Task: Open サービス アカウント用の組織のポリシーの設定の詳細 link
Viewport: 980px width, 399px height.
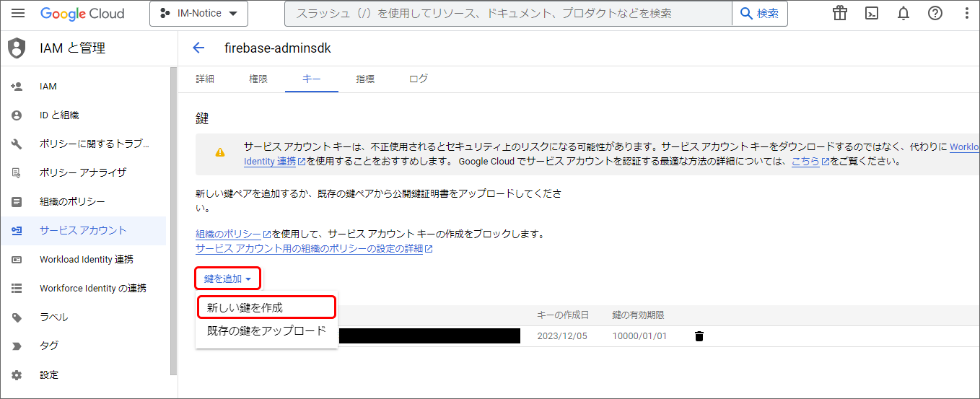Action: pyautogui.click(x=314, y=249)
